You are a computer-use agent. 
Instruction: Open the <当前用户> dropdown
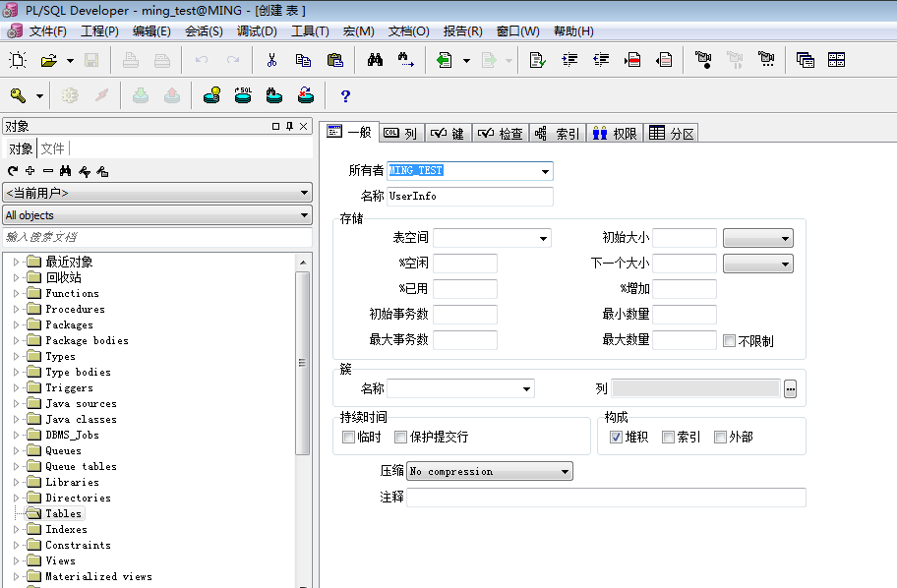click(157, 193)
